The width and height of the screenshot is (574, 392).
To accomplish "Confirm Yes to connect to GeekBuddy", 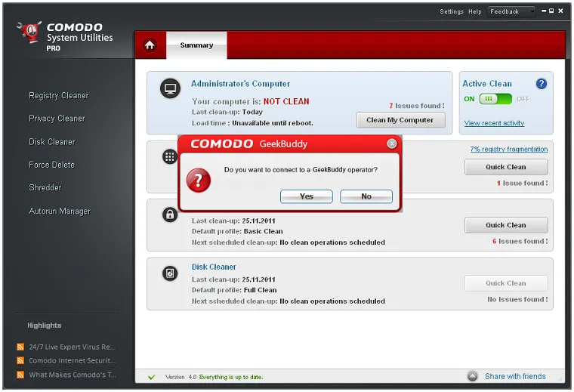I will [307, 196].
